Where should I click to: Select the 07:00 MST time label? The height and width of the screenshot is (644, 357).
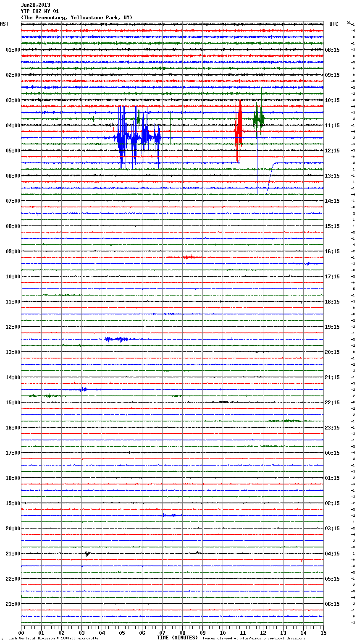point(13,201)
